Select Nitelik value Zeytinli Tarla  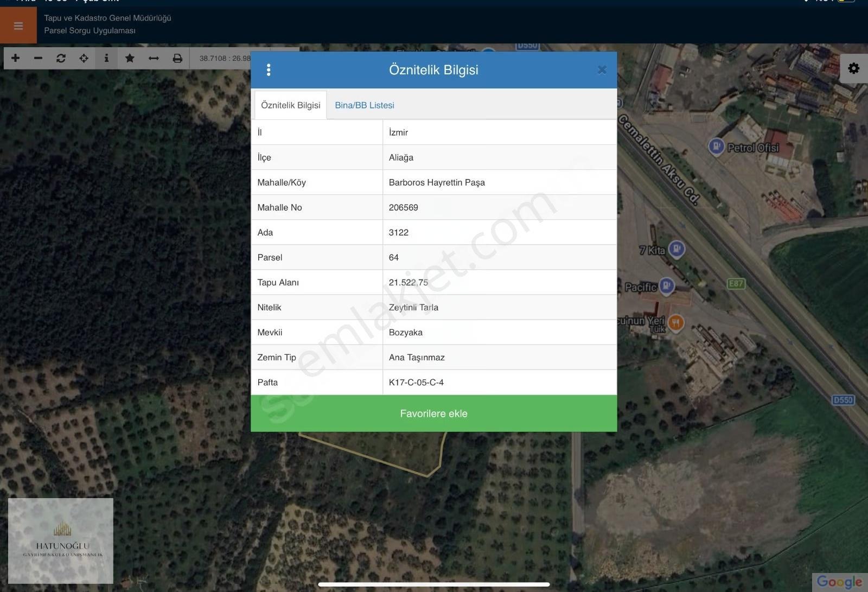click(500, 307)
